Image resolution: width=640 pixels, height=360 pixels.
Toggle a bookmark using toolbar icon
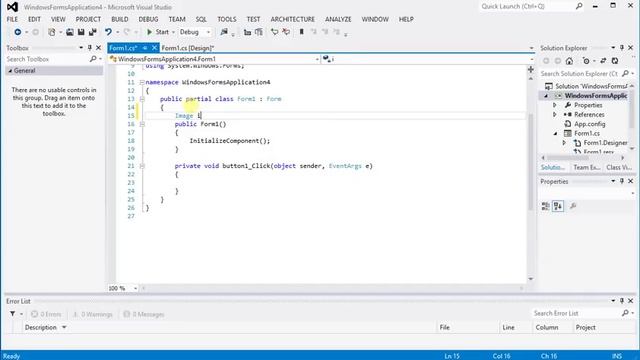pos(302,32)
